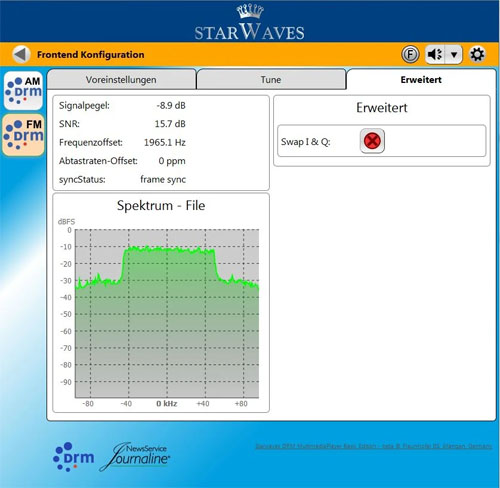
Task: Click the dBFS axis label
Action: [66, 222]
